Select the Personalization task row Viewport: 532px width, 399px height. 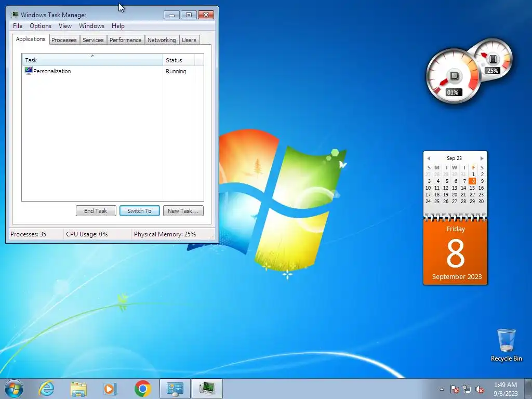click(113, 71)
